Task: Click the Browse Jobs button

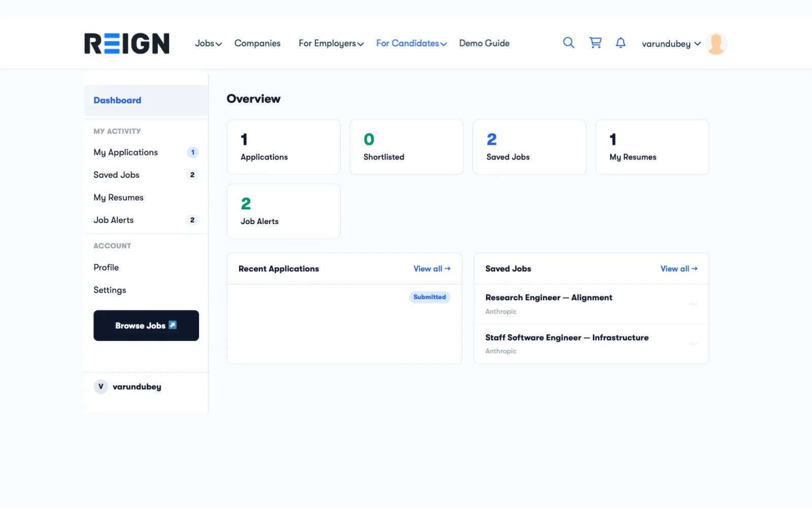Action: (x=146, y=326)
